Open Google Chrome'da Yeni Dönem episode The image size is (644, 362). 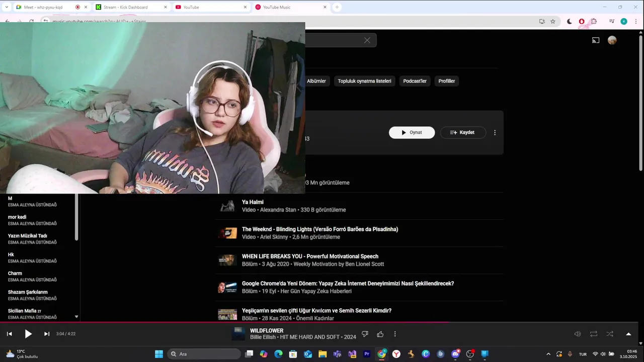pyautogui.click(x=348, y=284)
